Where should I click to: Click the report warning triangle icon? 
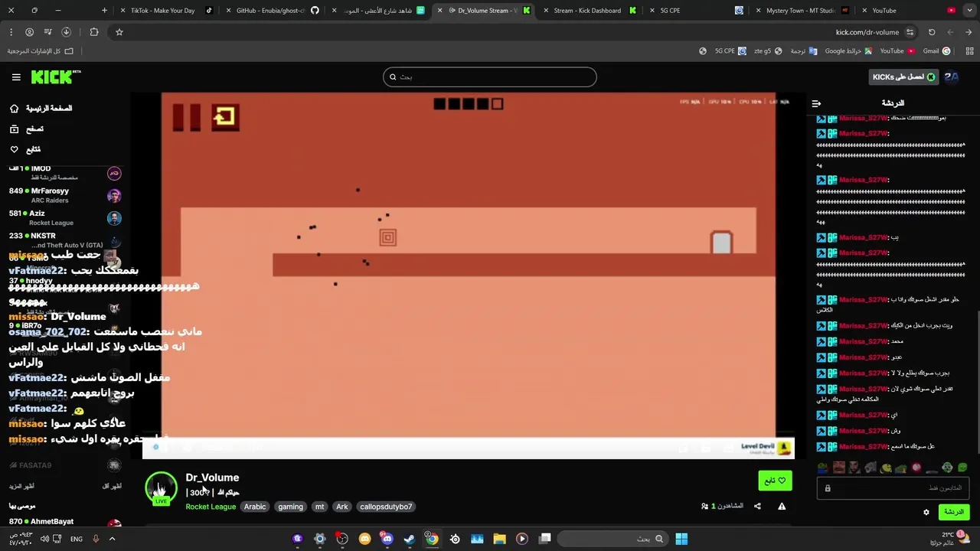(782, 506)
